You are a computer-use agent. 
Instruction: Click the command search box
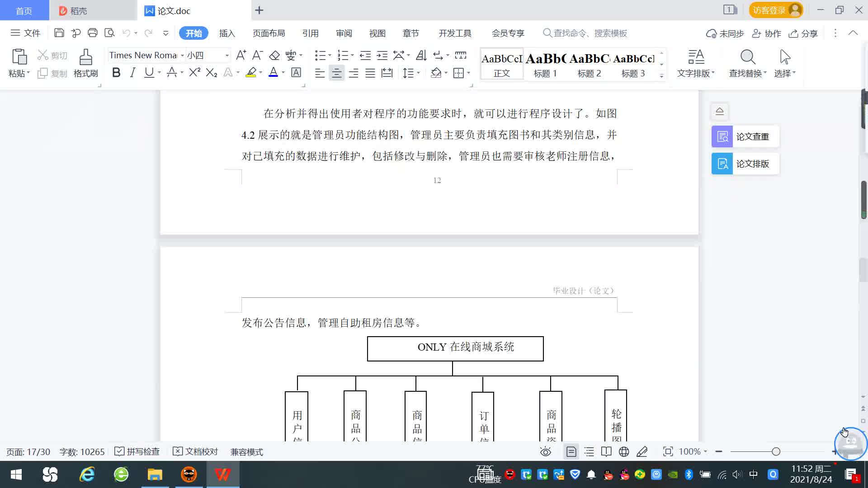[x=585, y=33]
